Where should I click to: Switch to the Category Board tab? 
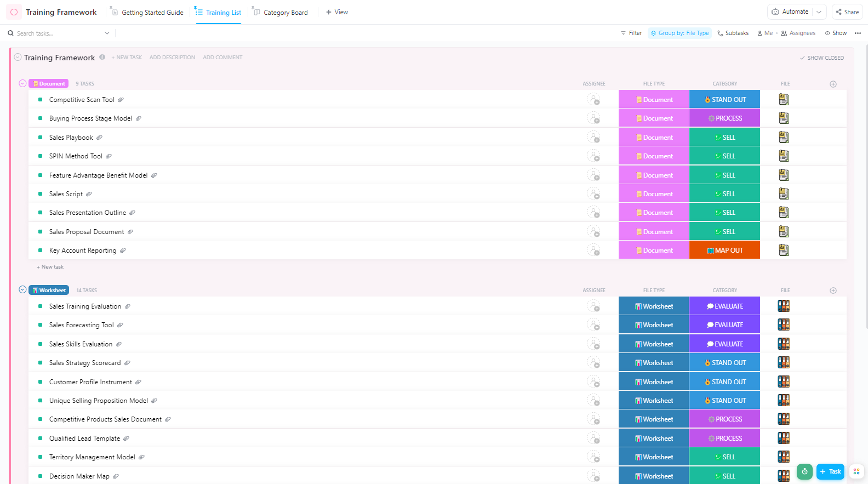281,13
